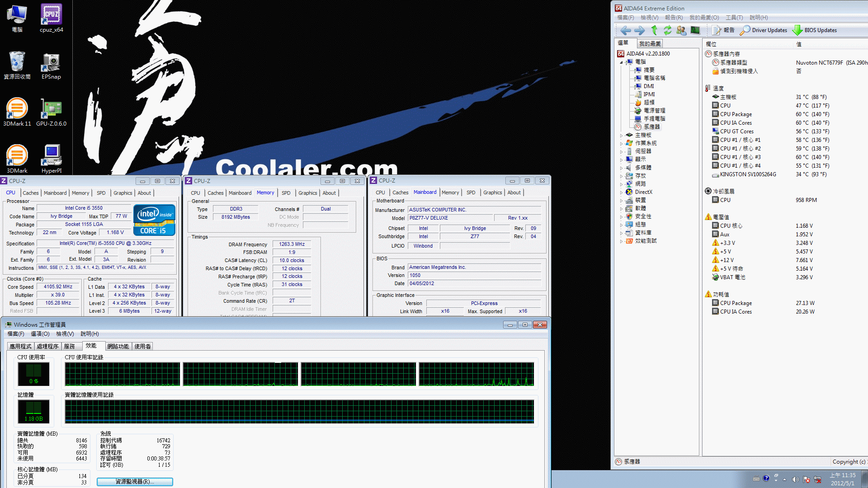Image resolution: width=868 pixels, height=488 pixels.
Task: Switch to CPU tab in first CPU-Z window
Action: tap(10, 192)
